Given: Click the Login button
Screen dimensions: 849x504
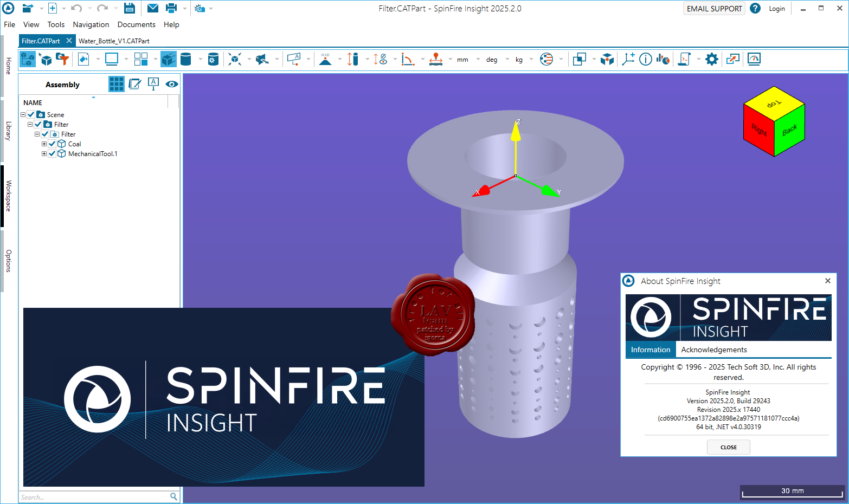Looking at the screenshot, I should 777,8.
